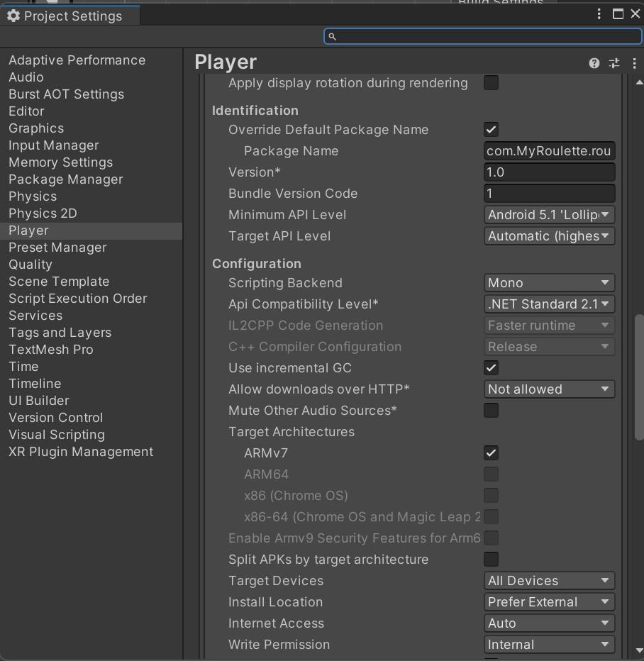Viewport: 644px width, 661px height.
Task: Click the Project Settings gear icon
Action: (x=13, y=16)
